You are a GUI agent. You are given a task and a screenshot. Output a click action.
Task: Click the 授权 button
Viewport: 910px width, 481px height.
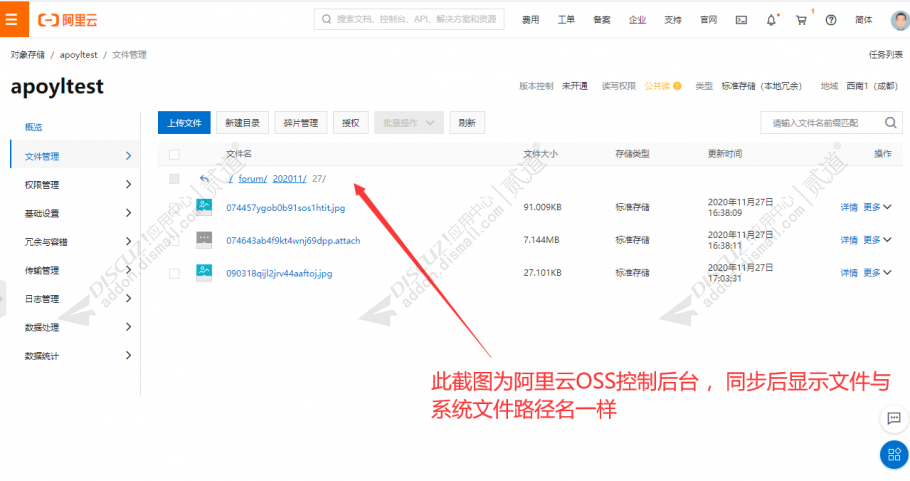click(351, 123)
